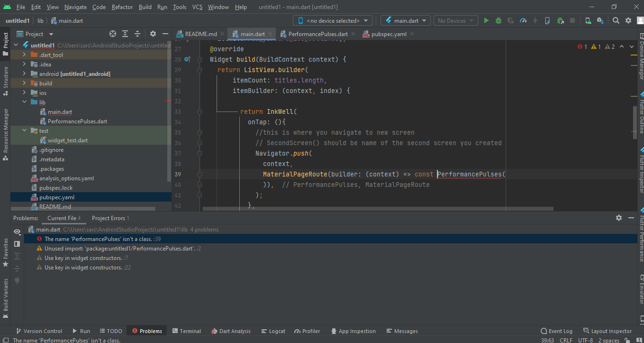Close the main.dart editor tab
Screen dimensions: 644x343
(270, 34)
